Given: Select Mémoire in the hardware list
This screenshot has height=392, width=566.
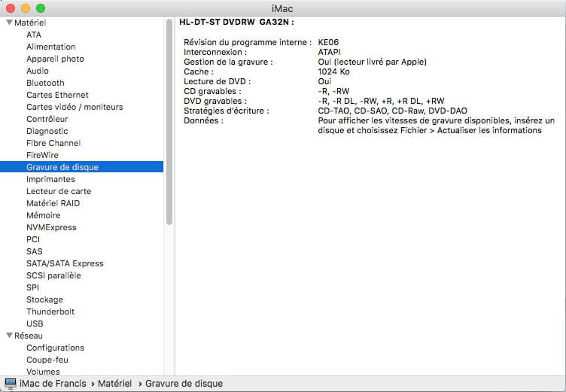Looking at the screenshot, I should (44, 215).
